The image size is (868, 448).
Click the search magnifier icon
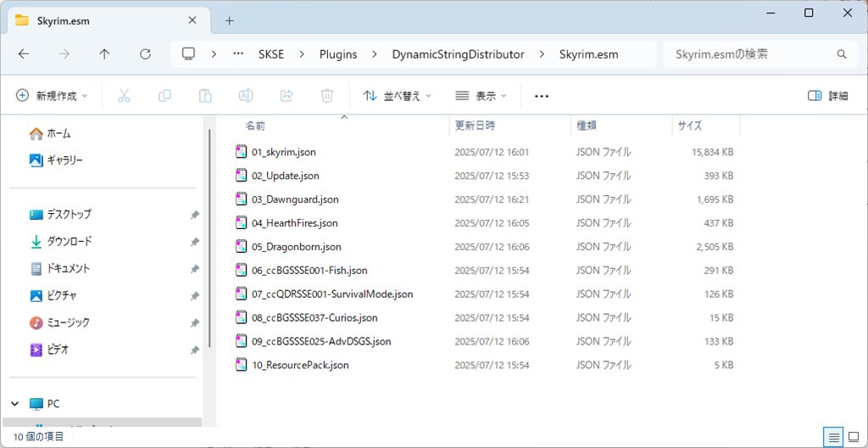point(842,54)
